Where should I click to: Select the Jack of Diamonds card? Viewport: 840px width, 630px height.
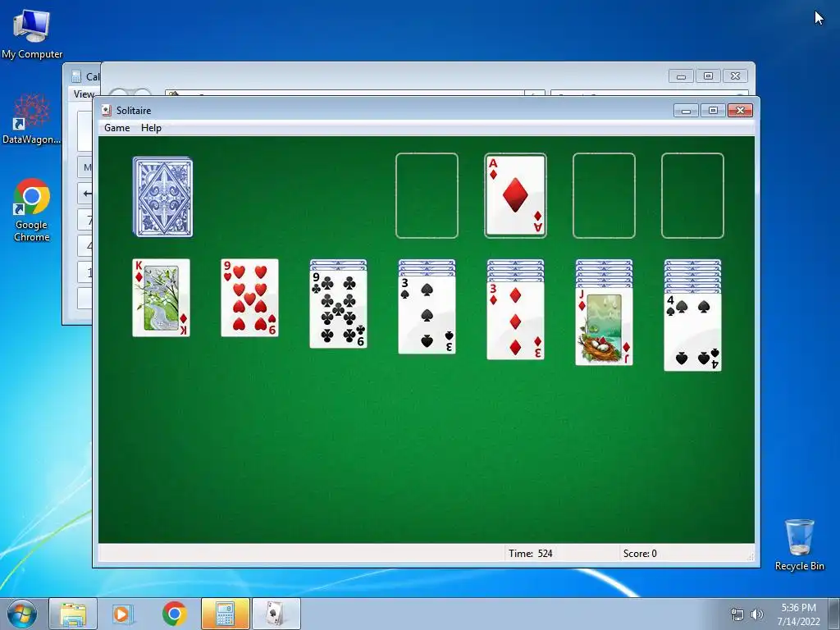click(604, 326)
